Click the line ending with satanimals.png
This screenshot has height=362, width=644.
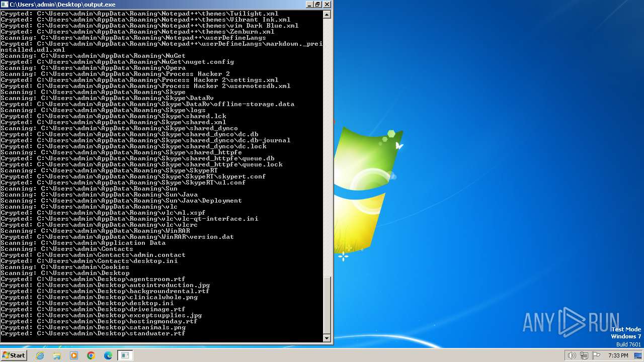click(x=93, y=327)
